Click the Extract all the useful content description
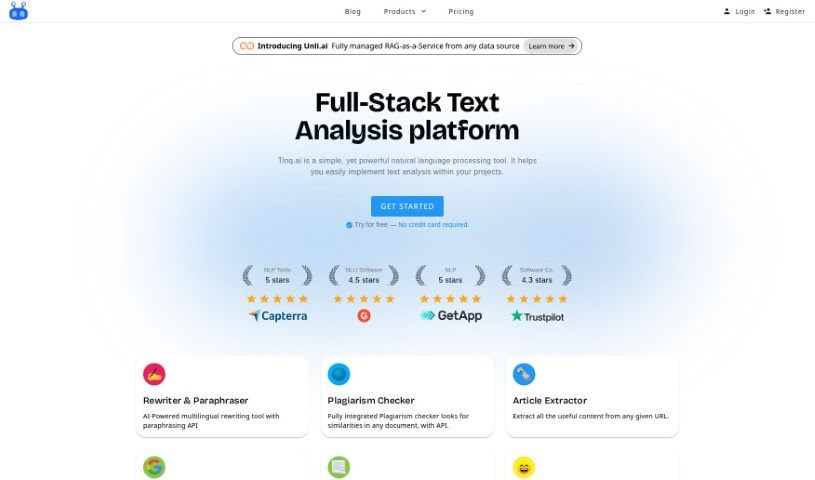The width and height of the screenshot is (815, 480). click(590, 416)
